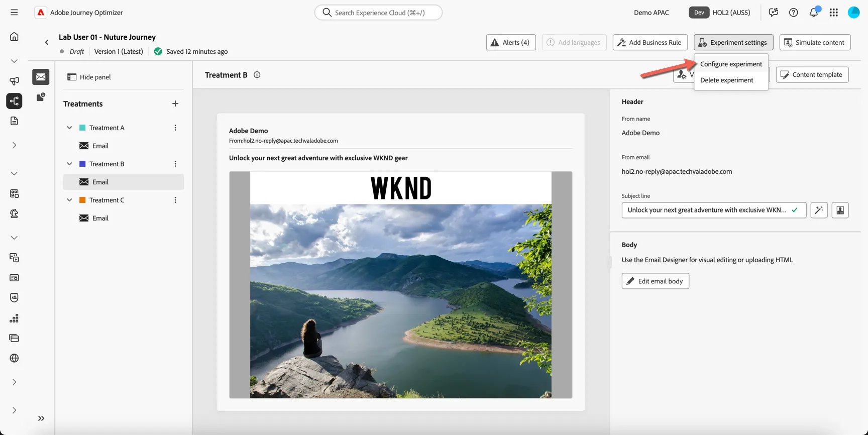Collapse Treatment B tree node

[69, 164]
